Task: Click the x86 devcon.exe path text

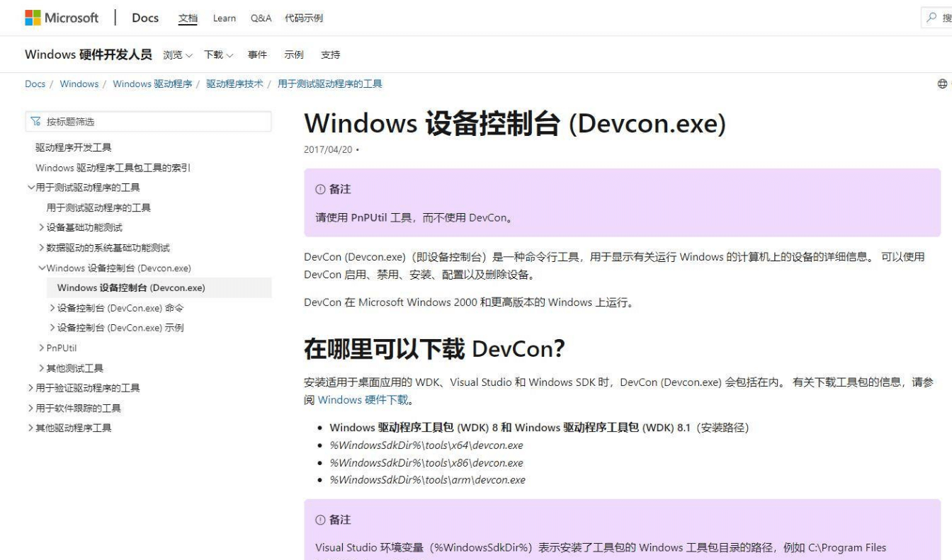Action: coord(426,463)
